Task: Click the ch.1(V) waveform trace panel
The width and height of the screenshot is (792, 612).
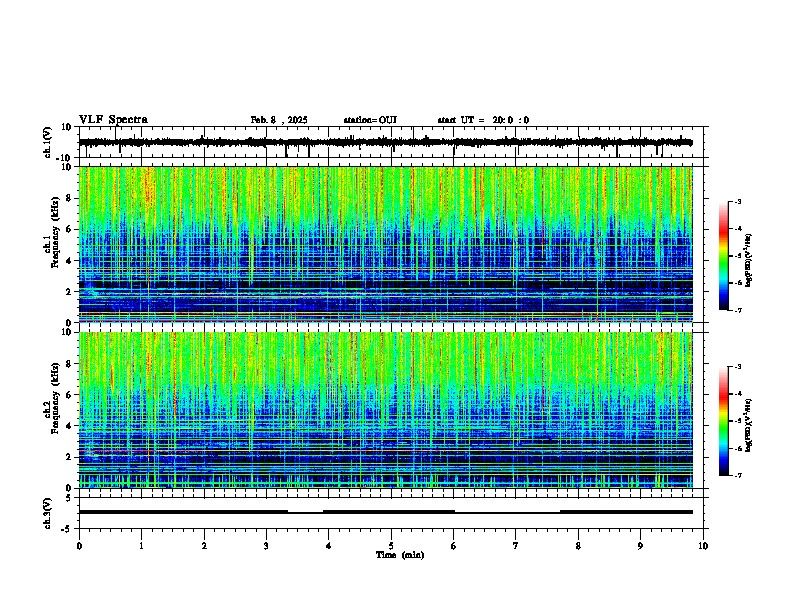Action: pyautogui.click(x=391, y=142)
